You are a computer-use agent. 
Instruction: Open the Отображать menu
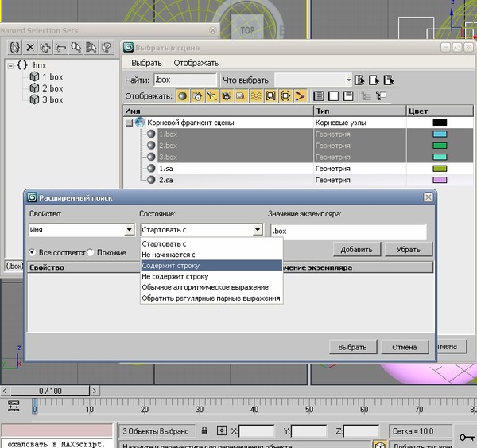[196, 63]
